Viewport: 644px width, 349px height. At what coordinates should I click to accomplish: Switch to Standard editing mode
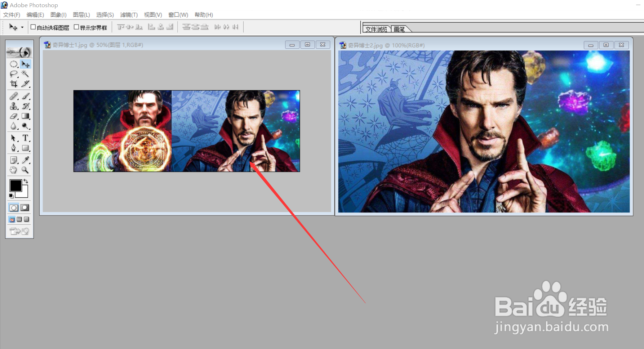pos(14,208)
